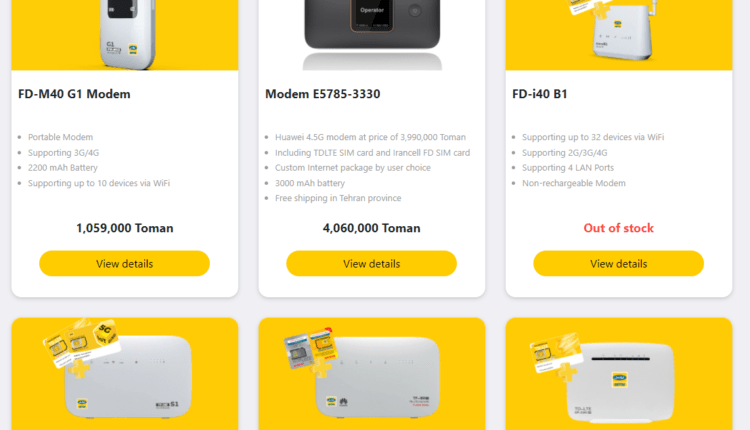Click the 1,059,000 Toman price

click(124, 228)
